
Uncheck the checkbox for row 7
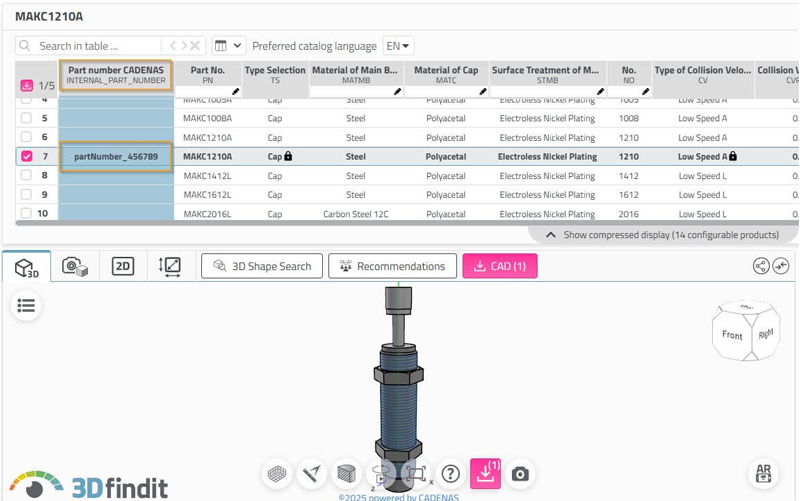click(27, 156)
